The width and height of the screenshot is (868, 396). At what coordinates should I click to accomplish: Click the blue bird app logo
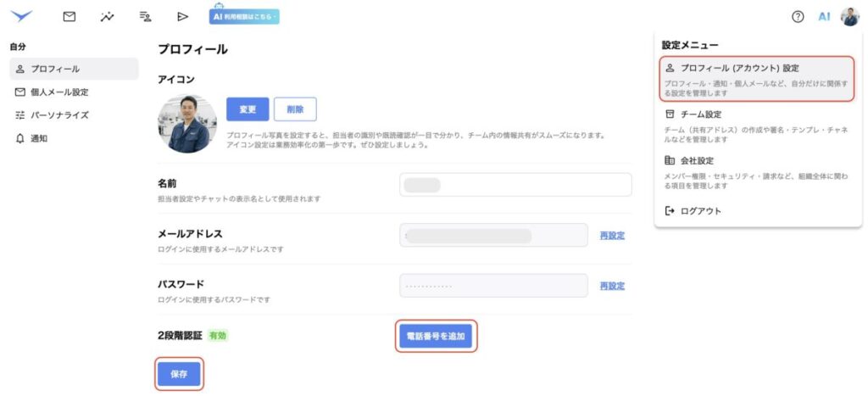point(21,16)
